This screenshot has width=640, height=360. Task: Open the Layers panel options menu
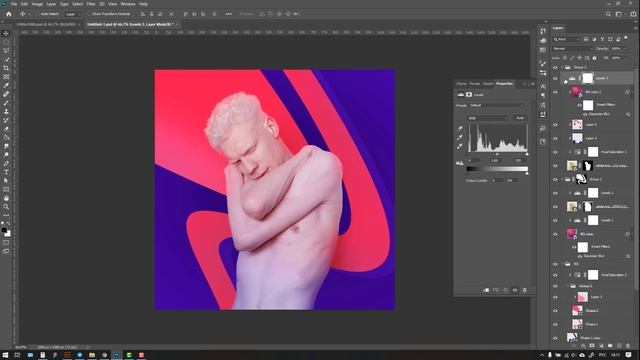click(636, 28)
